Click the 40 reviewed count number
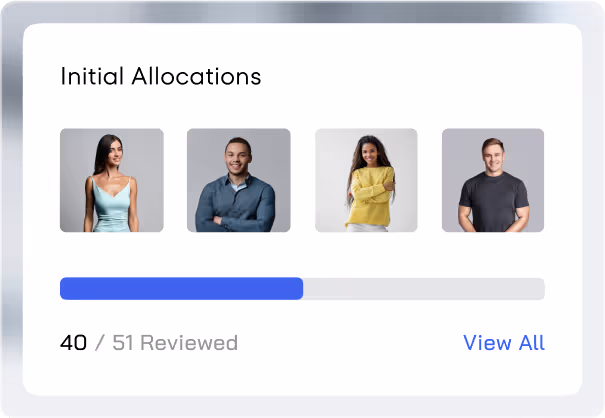Screen dimensions: 605x418 (73, 343)
